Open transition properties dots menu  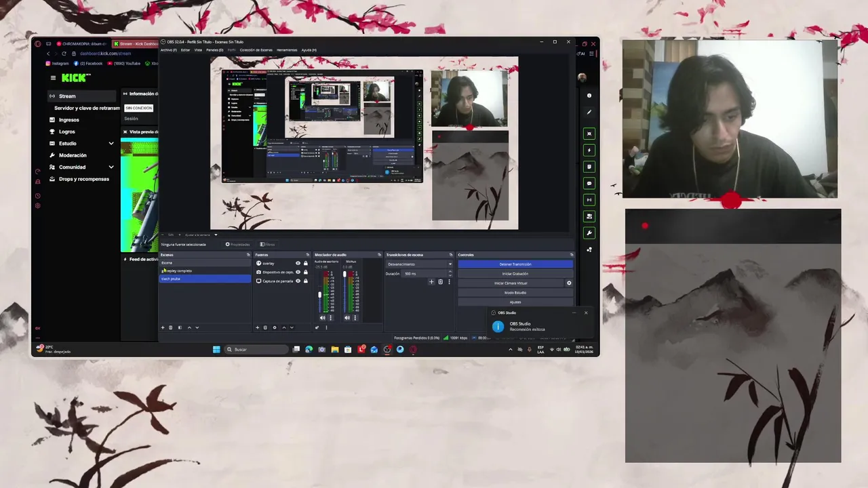coord(449,282)
